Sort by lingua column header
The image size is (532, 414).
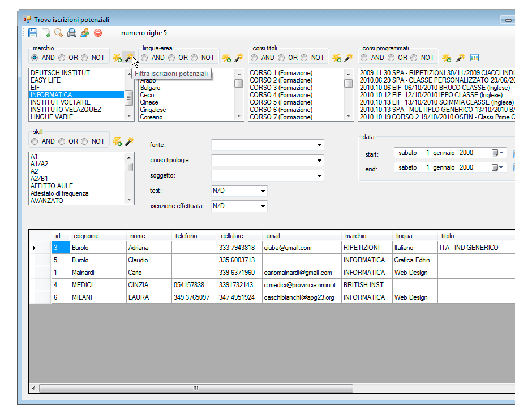coord(404,236)
